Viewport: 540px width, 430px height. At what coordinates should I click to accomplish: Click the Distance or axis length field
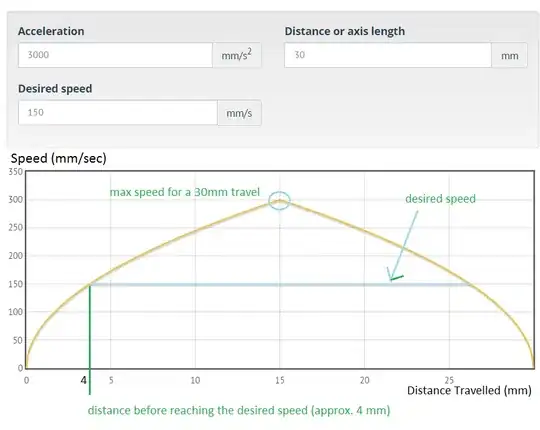tap(388, 55)
